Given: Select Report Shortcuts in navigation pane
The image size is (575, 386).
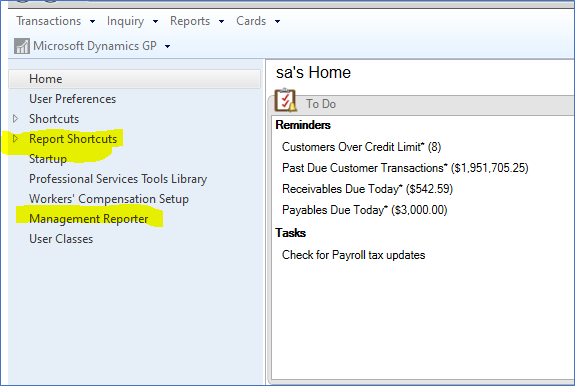Looking at the screenshot, I should 73,139.
